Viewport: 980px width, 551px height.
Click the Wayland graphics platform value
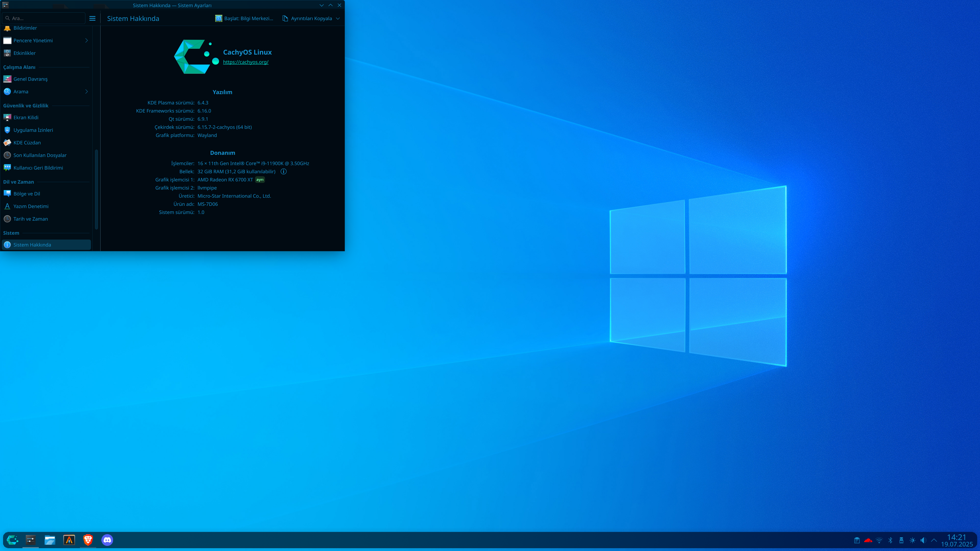(x=207, y=135)
